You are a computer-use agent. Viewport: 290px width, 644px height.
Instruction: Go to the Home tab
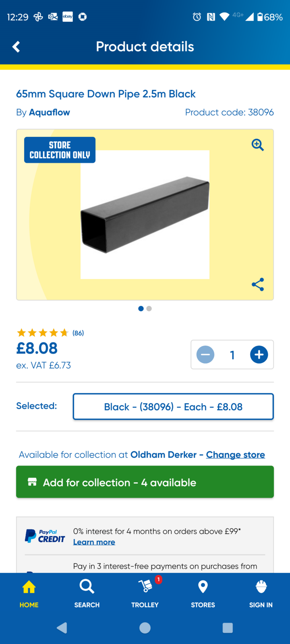29,593
